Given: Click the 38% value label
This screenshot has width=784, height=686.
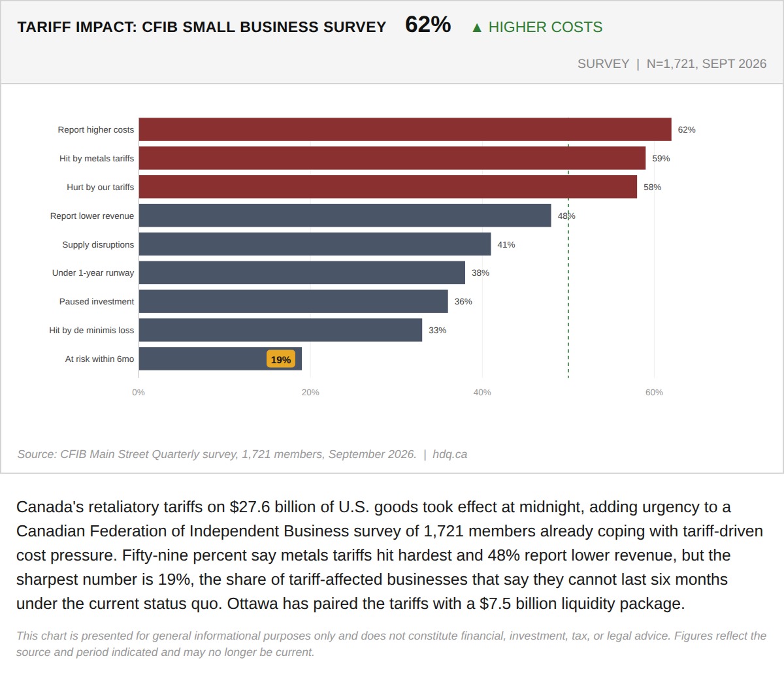Looking at the screenshot, I should 481,272.
